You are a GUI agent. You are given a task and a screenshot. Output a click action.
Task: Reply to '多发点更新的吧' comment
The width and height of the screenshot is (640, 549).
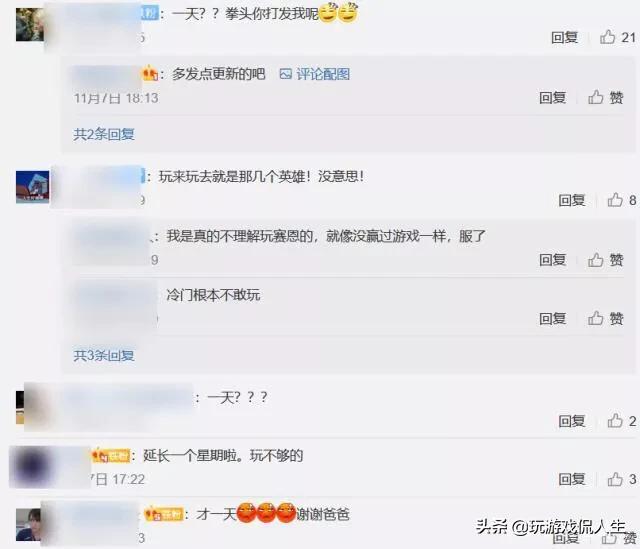click(x=553, y=97)
